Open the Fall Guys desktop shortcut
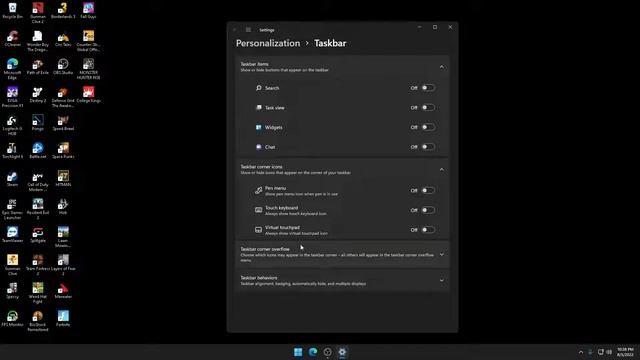This screenshot has height=360, width=640. 88,11
